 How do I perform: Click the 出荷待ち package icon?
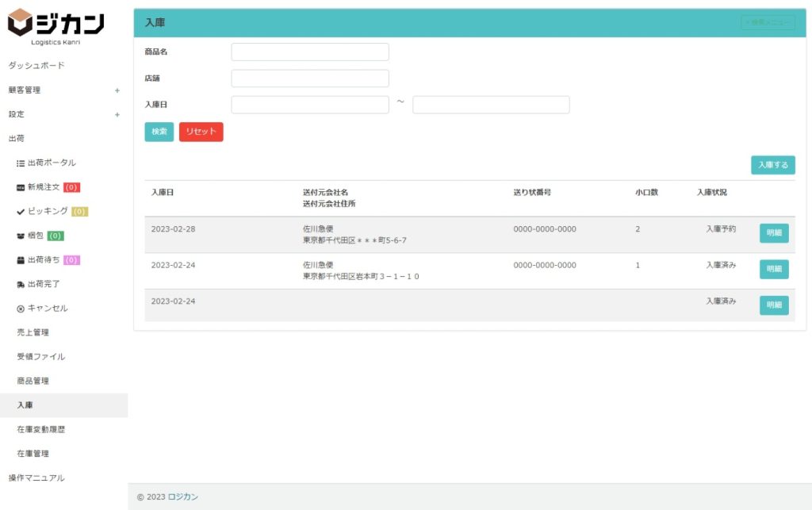pyautogui.click(x=21, y=260)
